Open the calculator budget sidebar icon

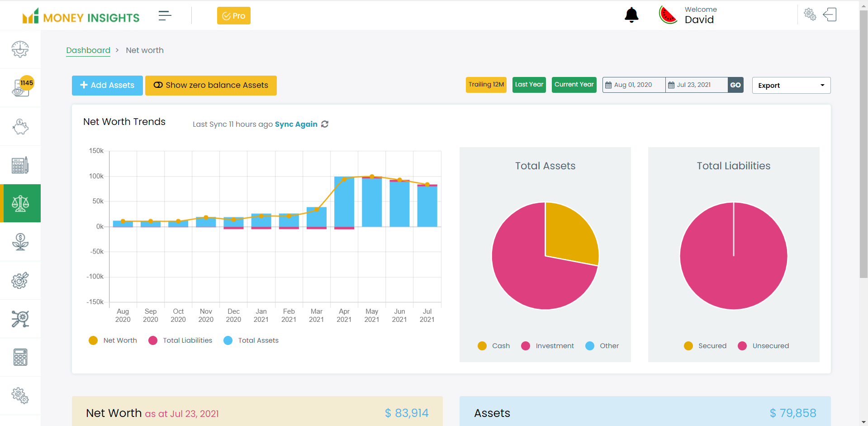(20, 165)
